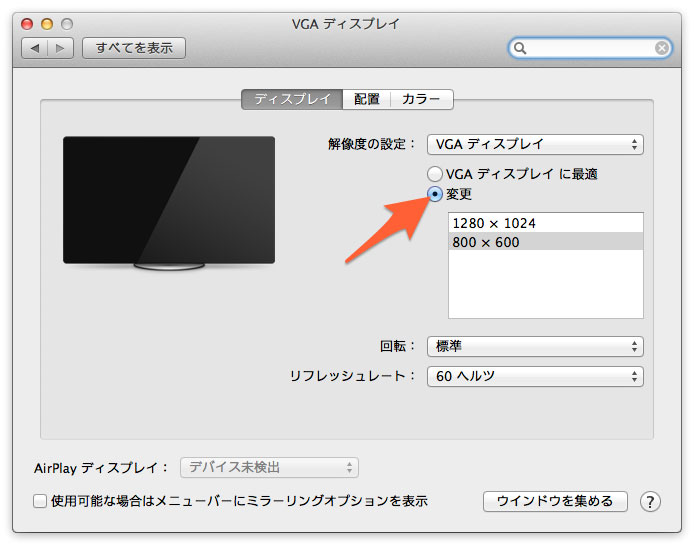The height and width of the screenshot is (545, 694).
Task: Clear search with the x icon
Action: tap(662, 48)
